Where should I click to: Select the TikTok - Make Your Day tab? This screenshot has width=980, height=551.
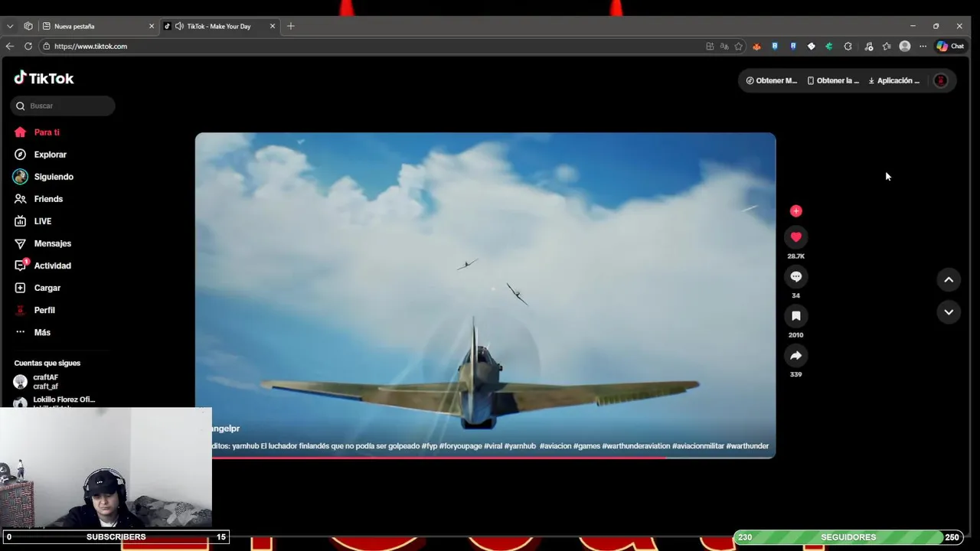[219, 26]
